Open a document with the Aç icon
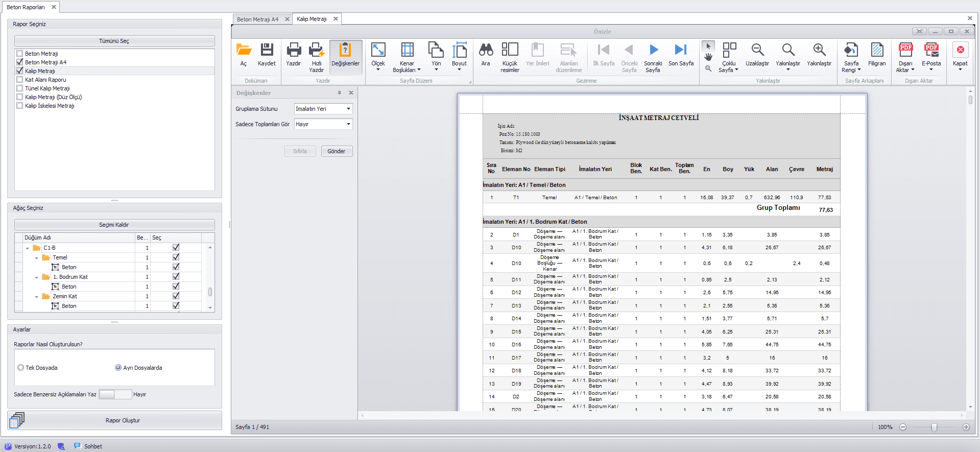 tap(244, 54)
